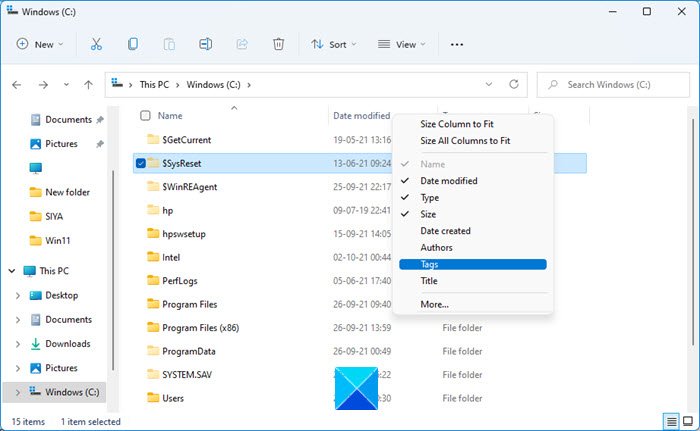The image size is (700, 431).
Task: Click the Delete trash can icon
Action: tap(278, 44)
